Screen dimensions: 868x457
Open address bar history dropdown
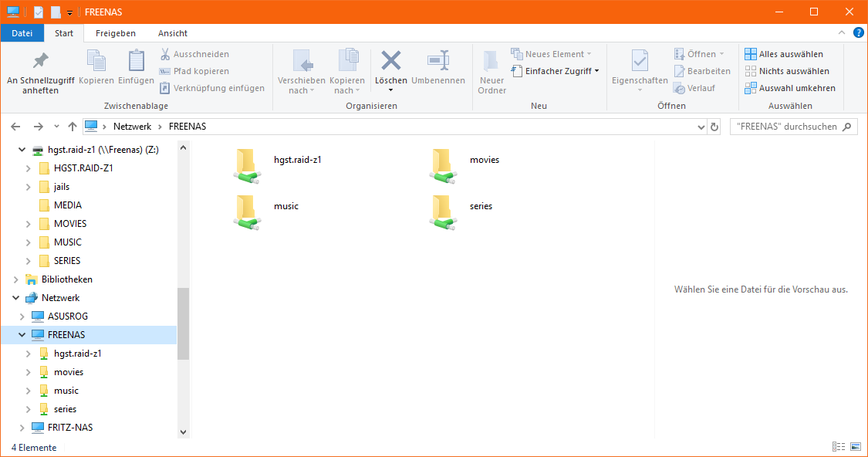click(701, 127)
